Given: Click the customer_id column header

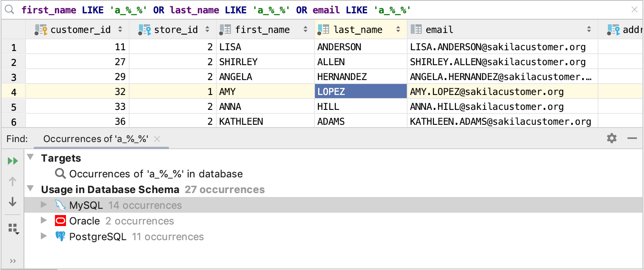Looking at the screenshot, I should tap(78, 29).
